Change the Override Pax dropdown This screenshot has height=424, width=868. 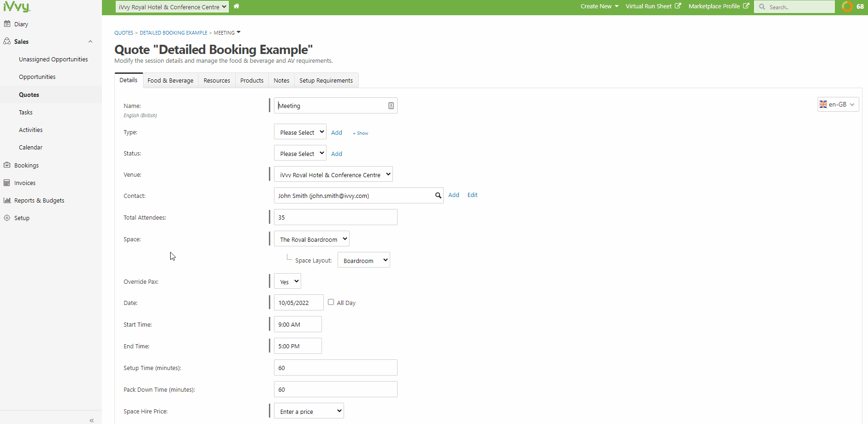(288, 281)
